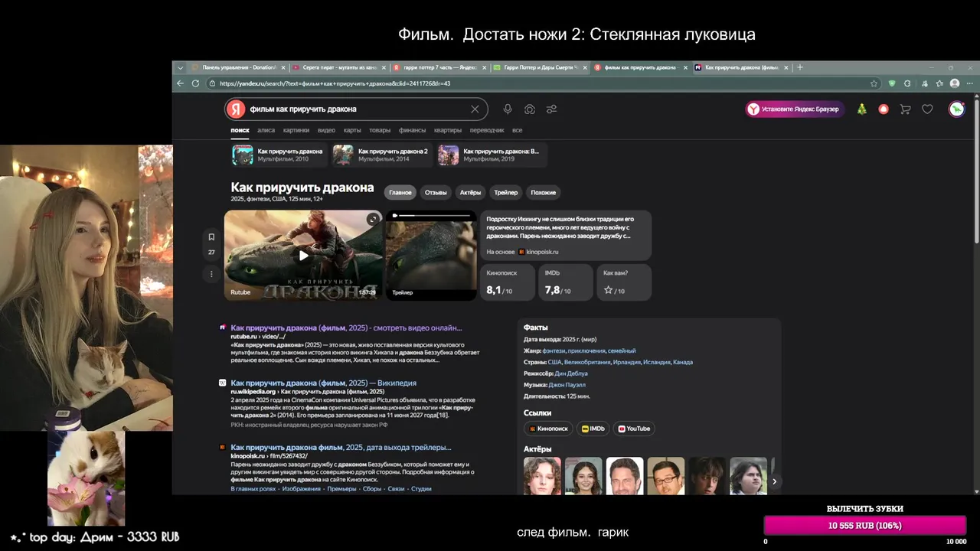Open browser profile icon in toolbar
This screenshot has height=551, width=980.
(955, 83)
